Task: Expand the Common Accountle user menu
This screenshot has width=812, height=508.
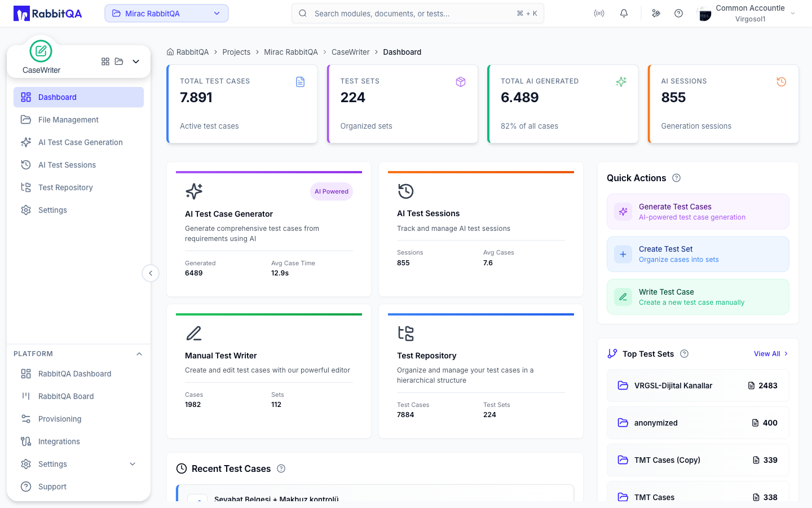Action: pos(793,14)
